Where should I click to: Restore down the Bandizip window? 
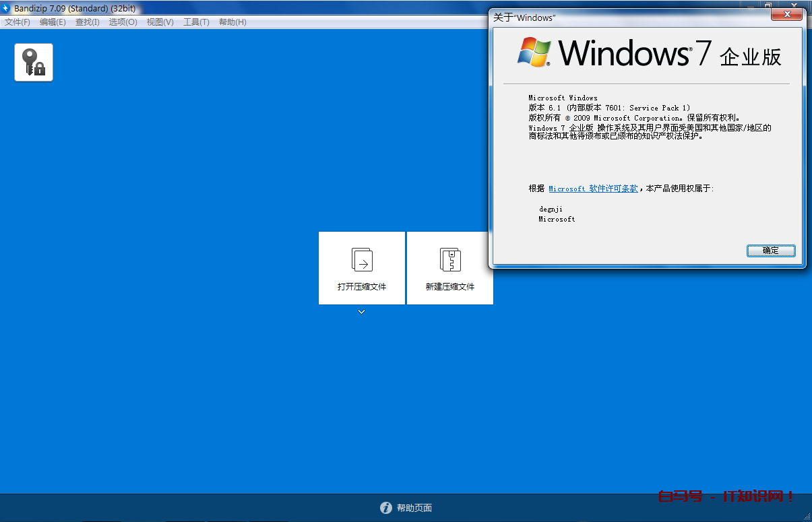click(x=768, y=5)
